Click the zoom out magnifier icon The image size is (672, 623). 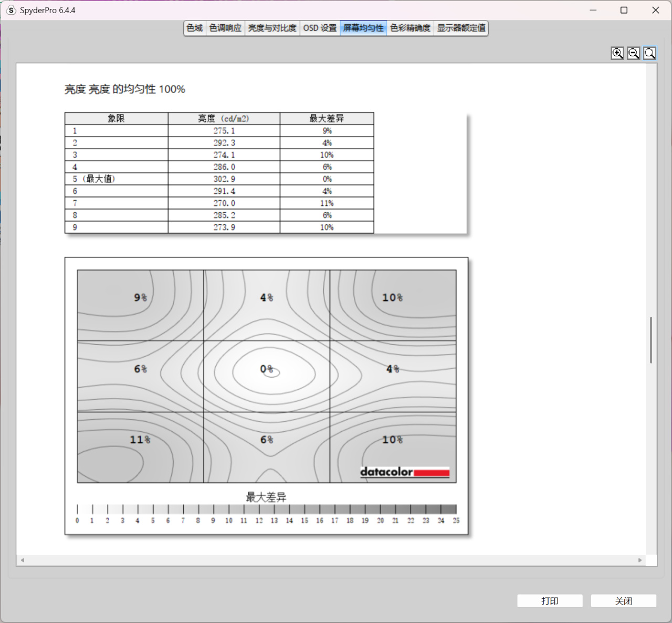(634, 53)
